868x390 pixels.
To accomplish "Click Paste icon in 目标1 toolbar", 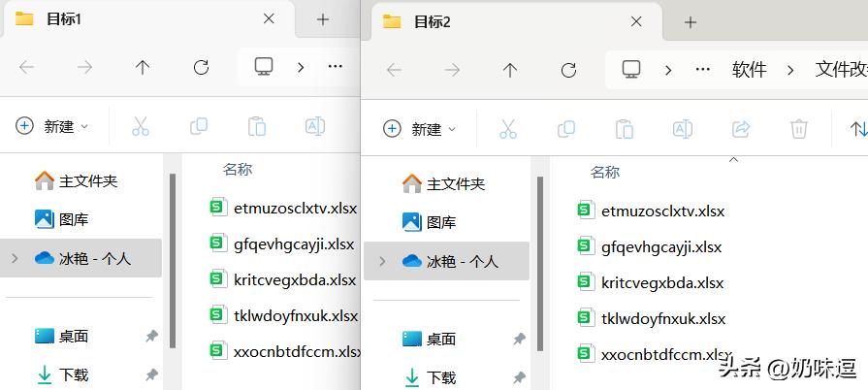I will (x=256, y=126).
